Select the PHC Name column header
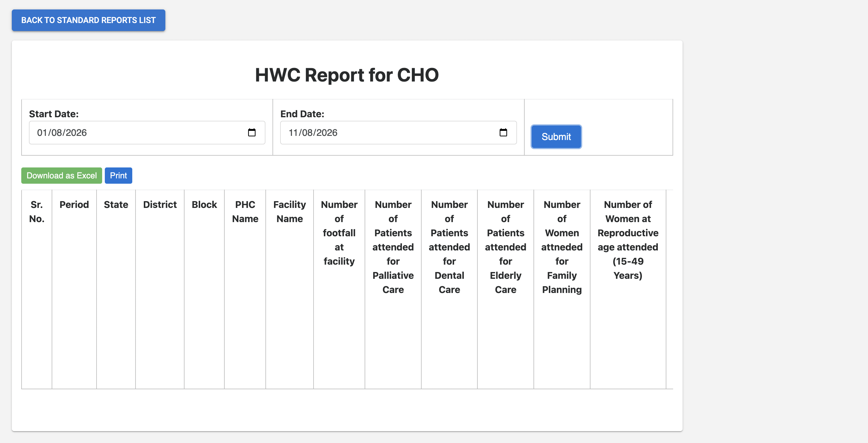The width and height of the screenshot is (868, 443). pyautogui.click(x=245, y=212)
